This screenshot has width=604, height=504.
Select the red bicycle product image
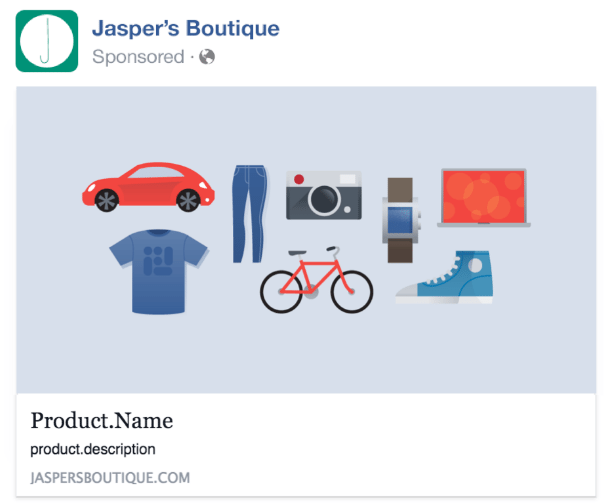(x=316, y=280)
